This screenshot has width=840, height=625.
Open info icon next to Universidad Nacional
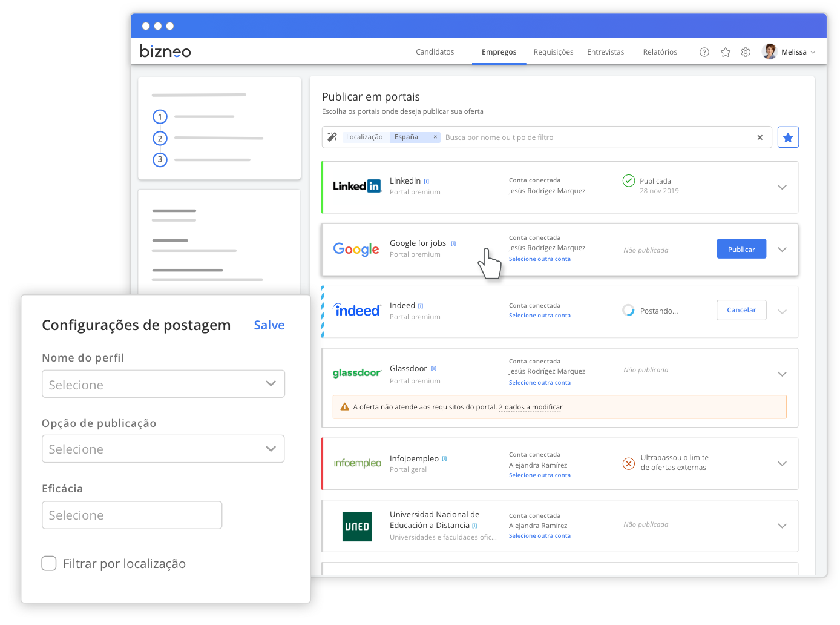point(474,526)
